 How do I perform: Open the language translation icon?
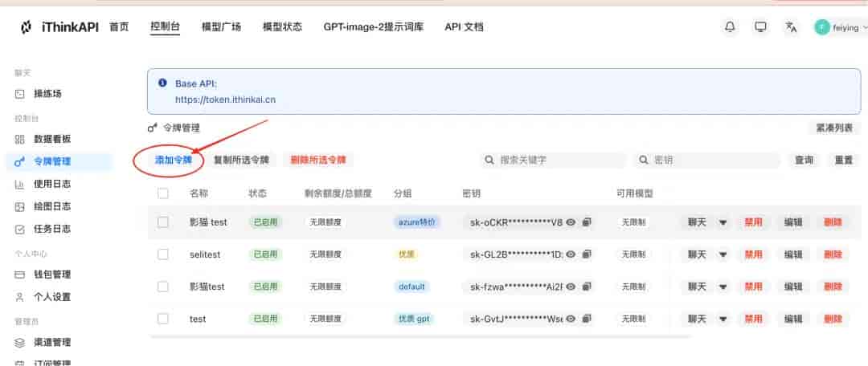click(791, 26)
